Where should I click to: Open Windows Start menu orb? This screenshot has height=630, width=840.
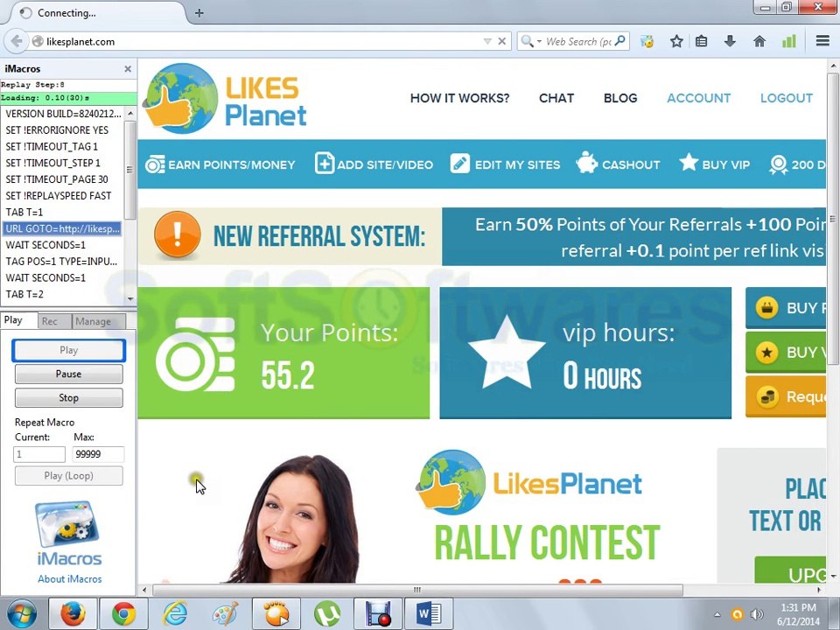point(21,614)
